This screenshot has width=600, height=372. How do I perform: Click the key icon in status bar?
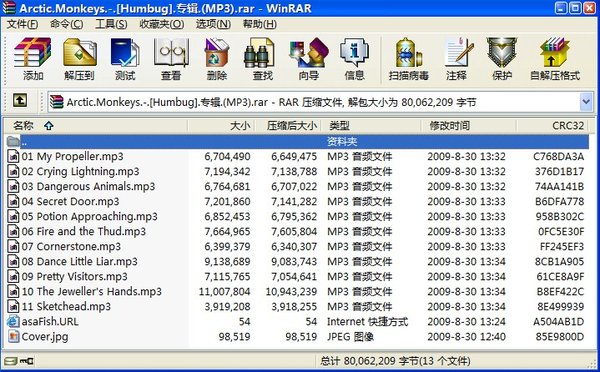[27, 361]
